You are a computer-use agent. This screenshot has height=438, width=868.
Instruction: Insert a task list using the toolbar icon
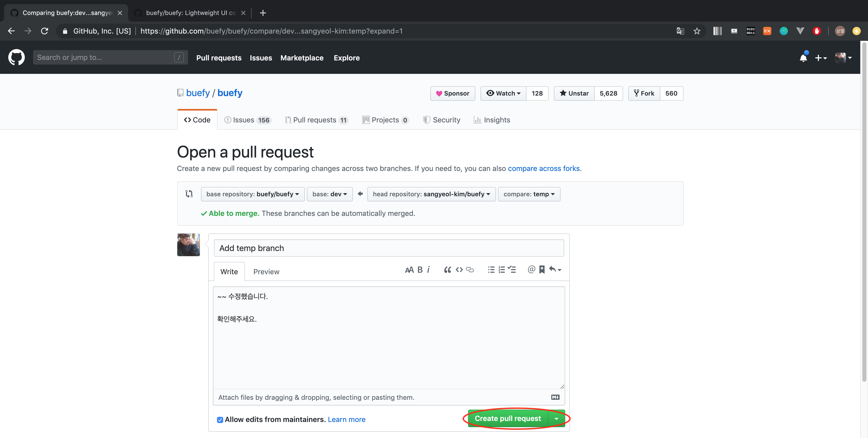(x=512, y=270)
